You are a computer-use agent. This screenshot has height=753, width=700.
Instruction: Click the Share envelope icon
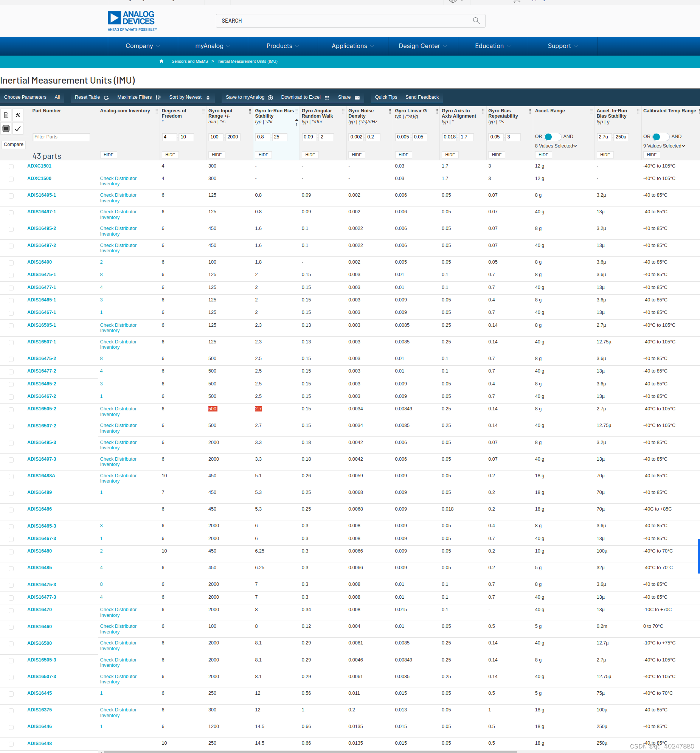357,98
